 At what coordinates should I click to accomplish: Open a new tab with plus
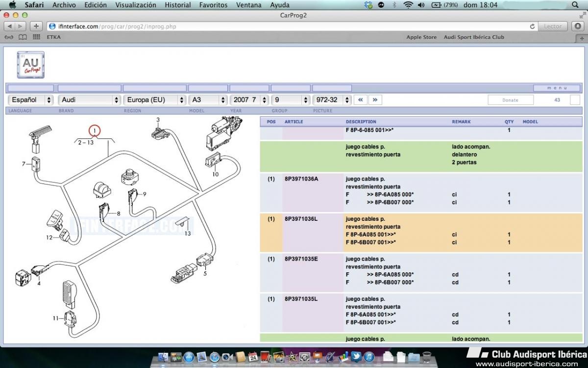[x=582, y=38]
